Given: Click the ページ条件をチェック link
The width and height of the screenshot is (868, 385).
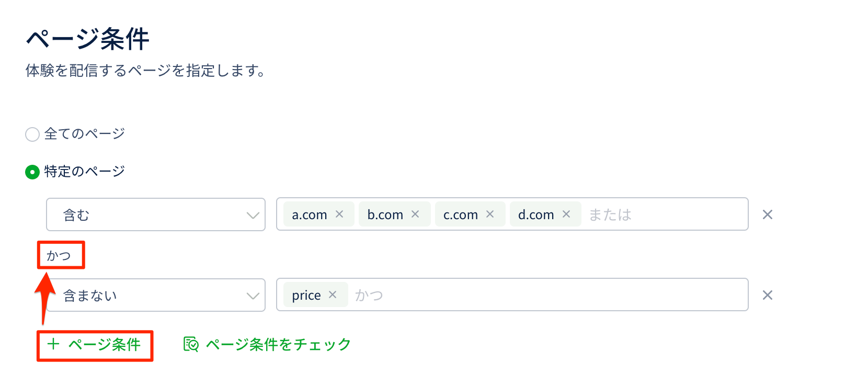Looking at the screenshot, I should (278, 345).
